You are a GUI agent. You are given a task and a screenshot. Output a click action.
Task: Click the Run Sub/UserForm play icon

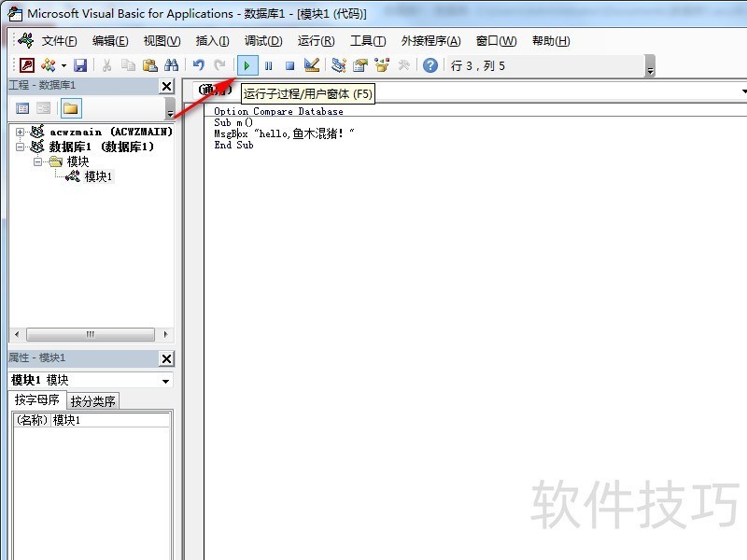[247, 65]
